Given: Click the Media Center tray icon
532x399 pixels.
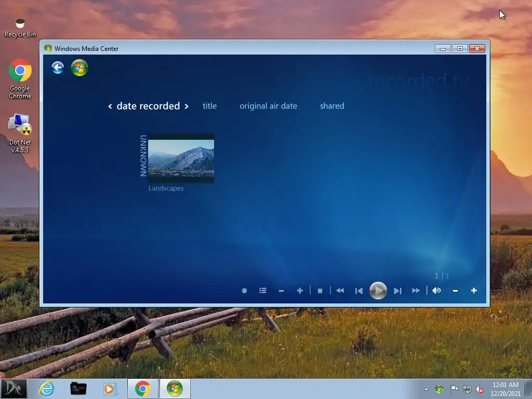Looking at the screenshot, I should pyautogui.click(x=439, y=389).
